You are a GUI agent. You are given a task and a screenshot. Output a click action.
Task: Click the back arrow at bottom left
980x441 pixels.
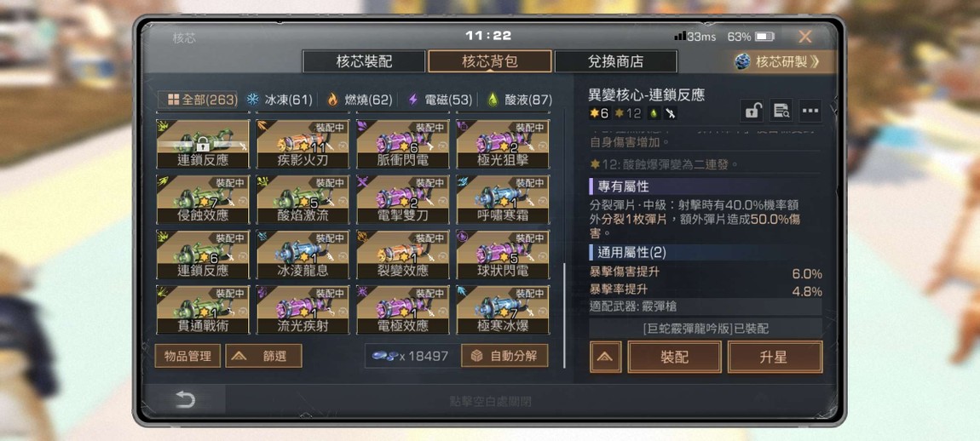click(x=186, y=400)
